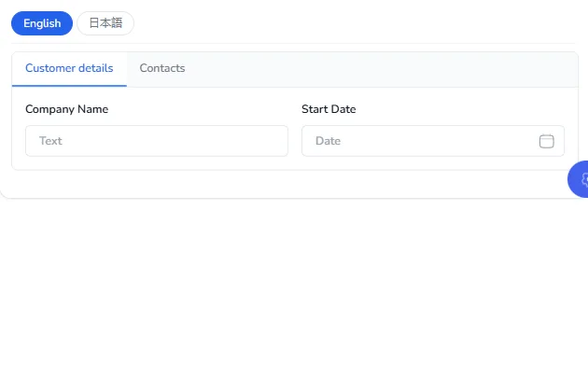Select the English language button
Viewport: 588px width, 392px height.
point(42,23)
